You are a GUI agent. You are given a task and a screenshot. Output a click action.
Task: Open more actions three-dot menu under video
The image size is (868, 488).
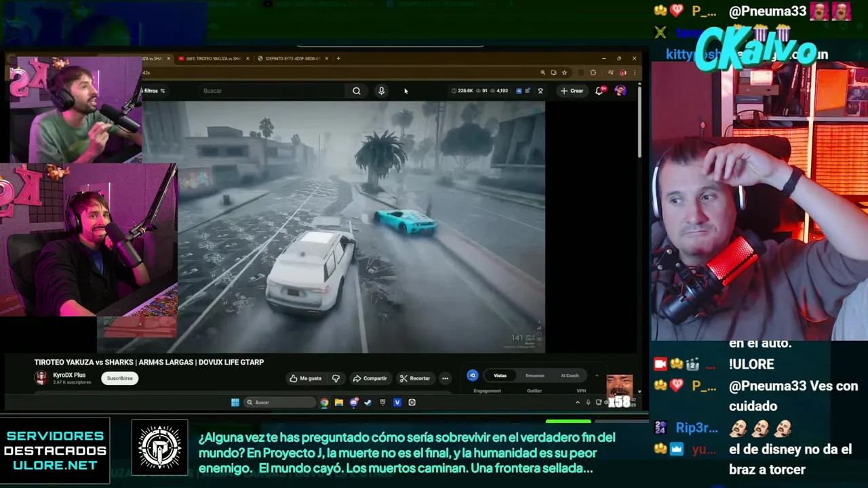click(445, 378)
